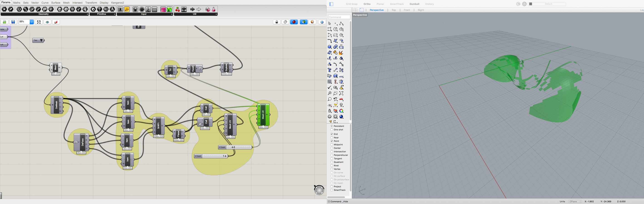Open the Default layer dropdown in Rhino
The image size is (644, 204).
coord(547,4)
